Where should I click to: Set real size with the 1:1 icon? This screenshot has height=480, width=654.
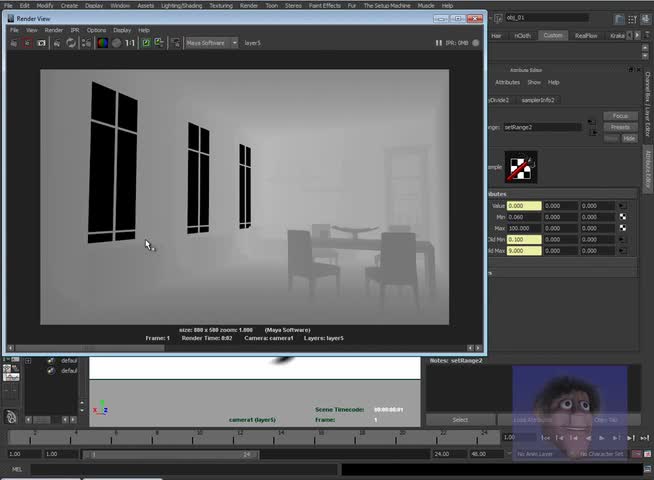[x=130, y=43]
